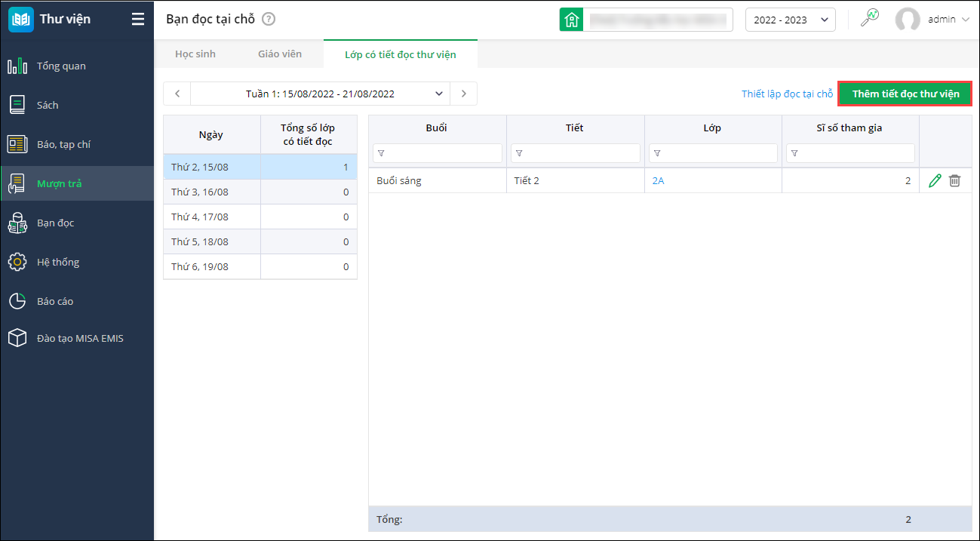
Task: Click the Tổng quan chart icon
Action: pyautogui.click(x=17, y=66)
